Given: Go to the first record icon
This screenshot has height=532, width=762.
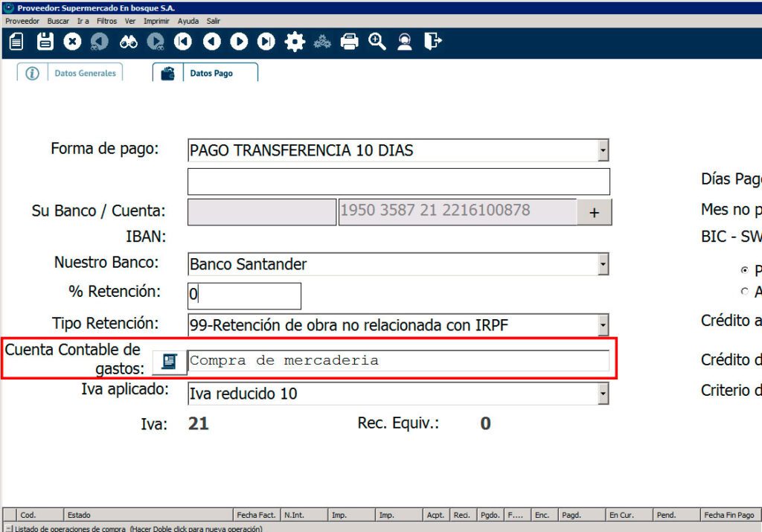Looking at the screenshot, I should (182, 42).
